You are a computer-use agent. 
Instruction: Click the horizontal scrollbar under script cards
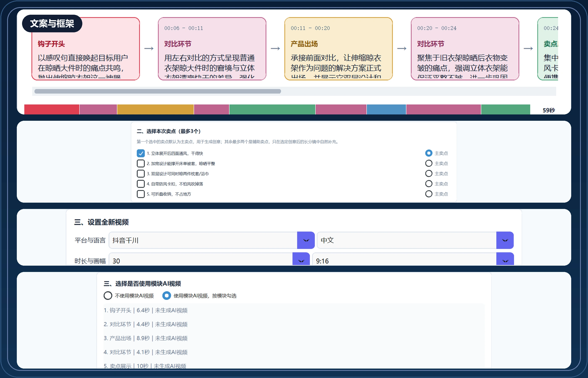click(x=157, y=91)
